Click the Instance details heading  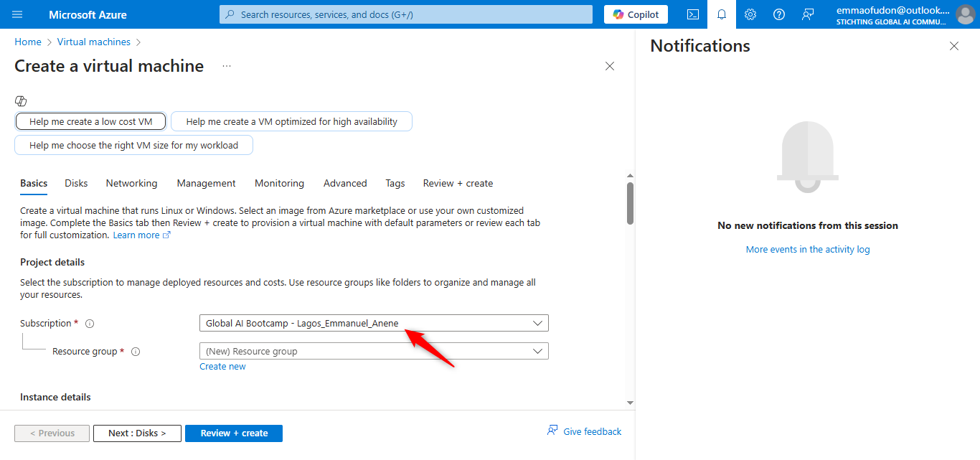55,397
